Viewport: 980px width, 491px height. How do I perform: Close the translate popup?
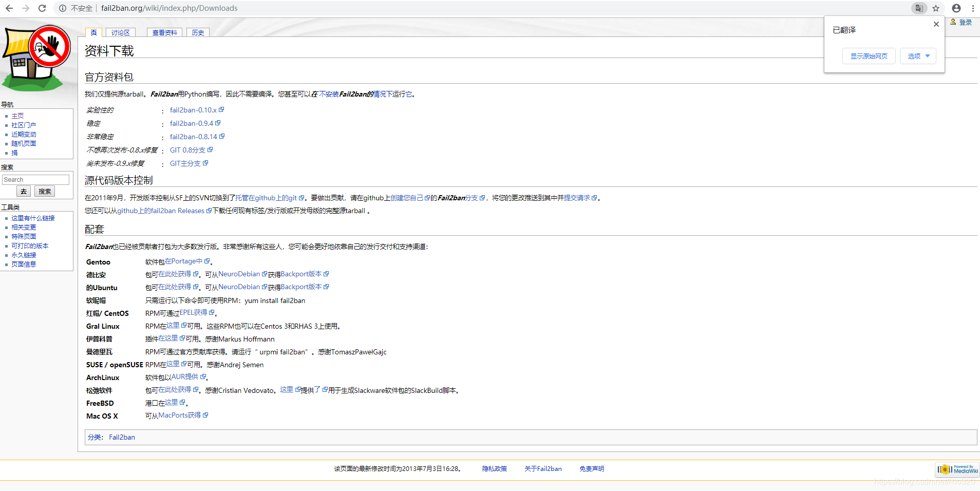tap(936, 24)
